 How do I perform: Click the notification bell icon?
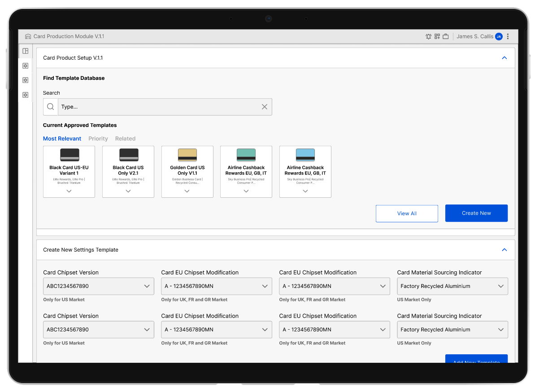click(x=428, y=36)
